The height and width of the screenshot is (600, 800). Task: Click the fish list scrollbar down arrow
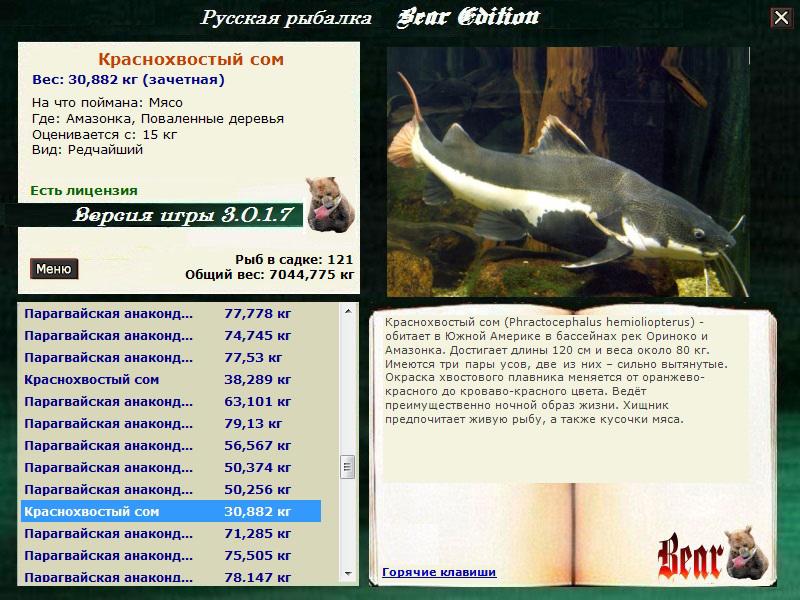(348, 574)
